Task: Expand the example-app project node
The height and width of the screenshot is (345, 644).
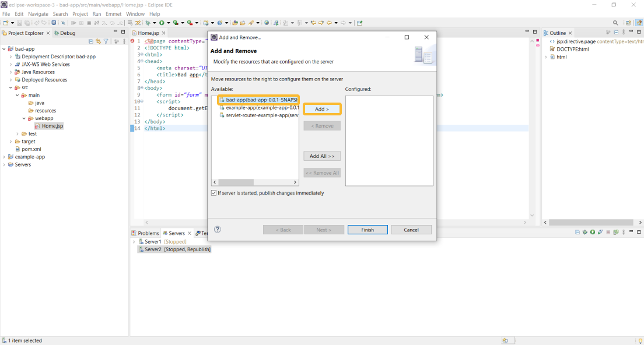Action: pos(4,157)
